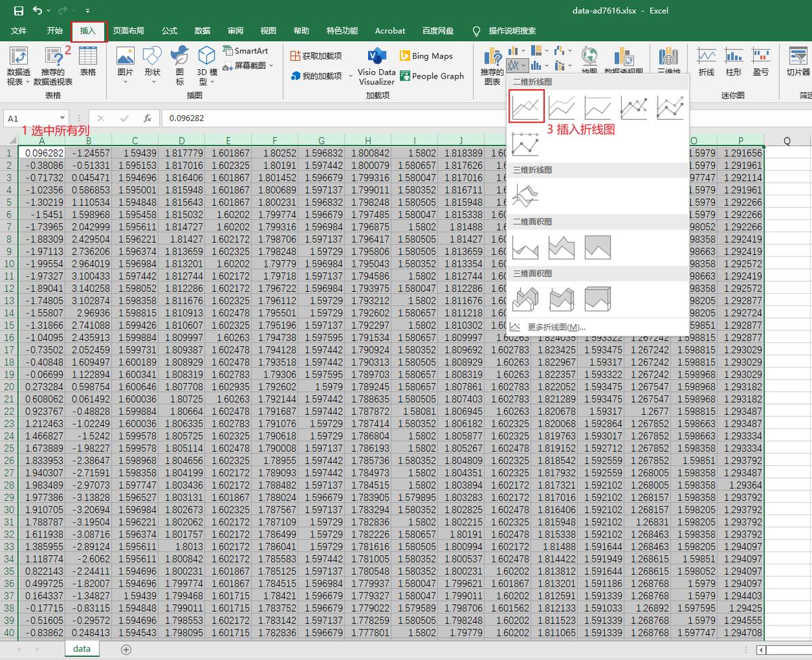This screenshot has height=660, width=812.
Task: Switch to the Page Layout (页面布局) tab
Action: 129,31
